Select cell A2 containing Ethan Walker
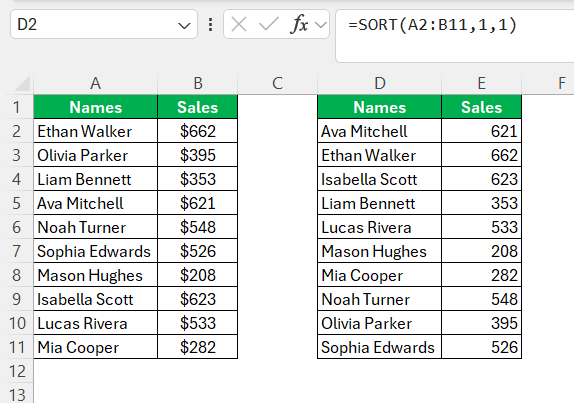The image size is (574, 403). click(96, 131)
